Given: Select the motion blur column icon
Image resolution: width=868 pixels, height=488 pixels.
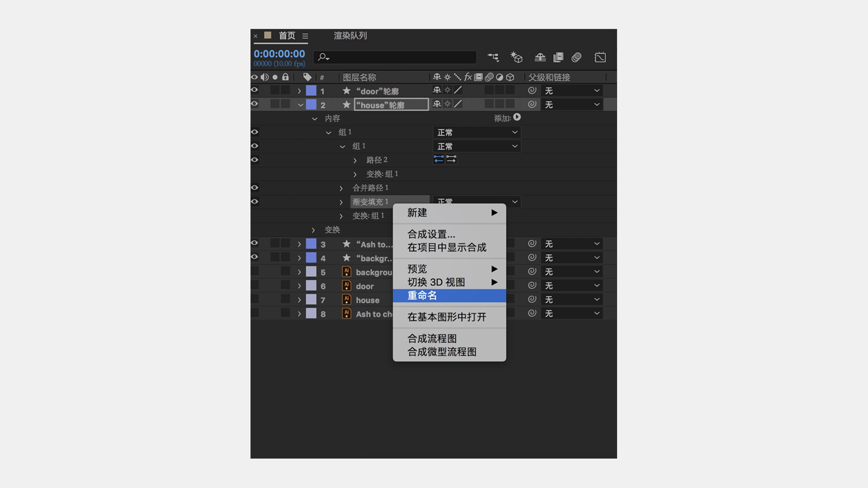Looking at the screenshot, I should [489, 77].
